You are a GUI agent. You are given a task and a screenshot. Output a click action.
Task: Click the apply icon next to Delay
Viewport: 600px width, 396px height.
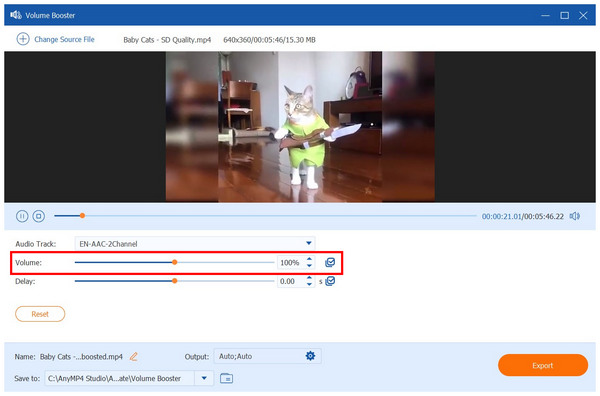(330, 281)
